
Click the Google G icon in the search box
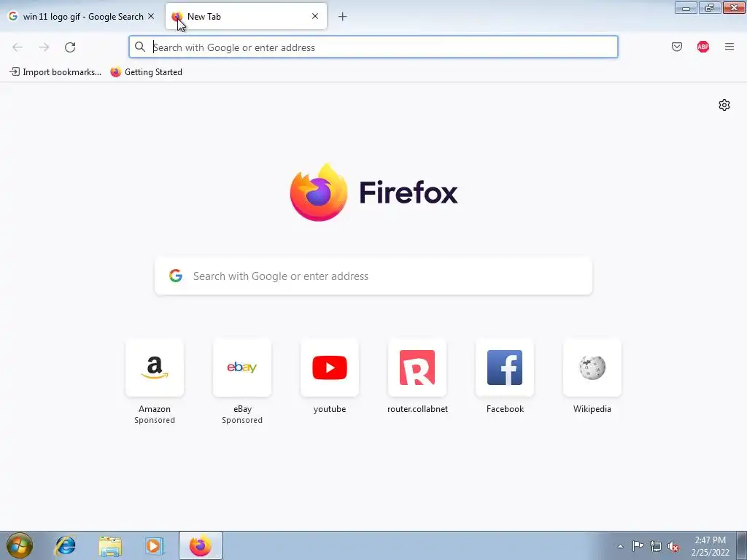tap(176, 276)
